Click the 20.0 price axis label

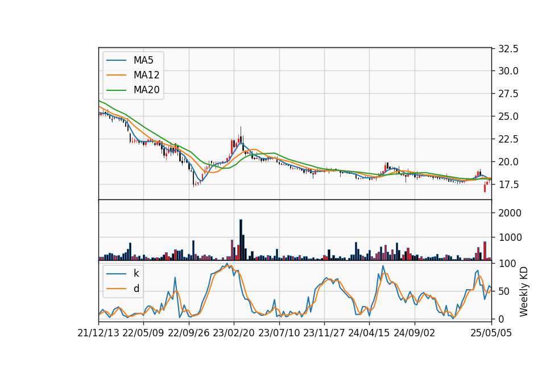pos(508,162)
